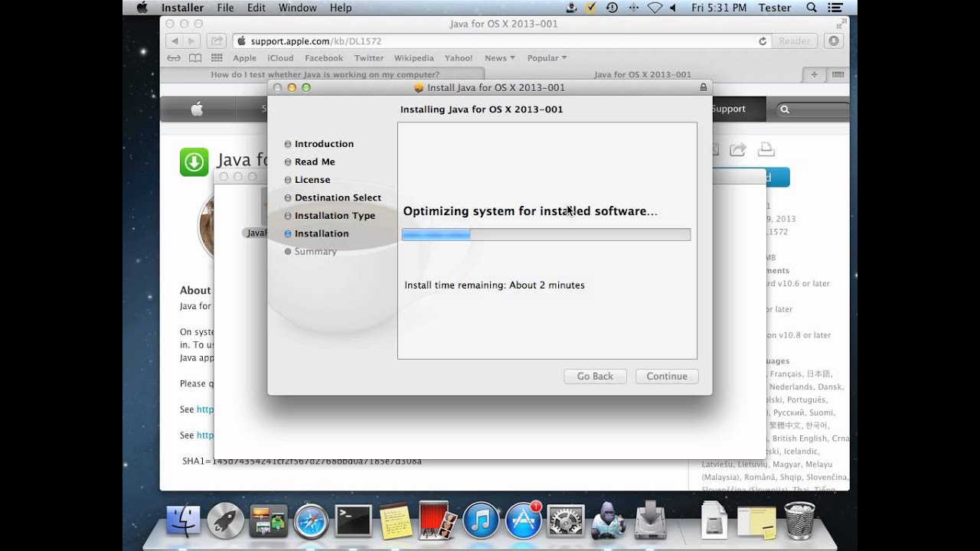Open the iCloud bookmark

pyautogui.click(x=280, y=58)
